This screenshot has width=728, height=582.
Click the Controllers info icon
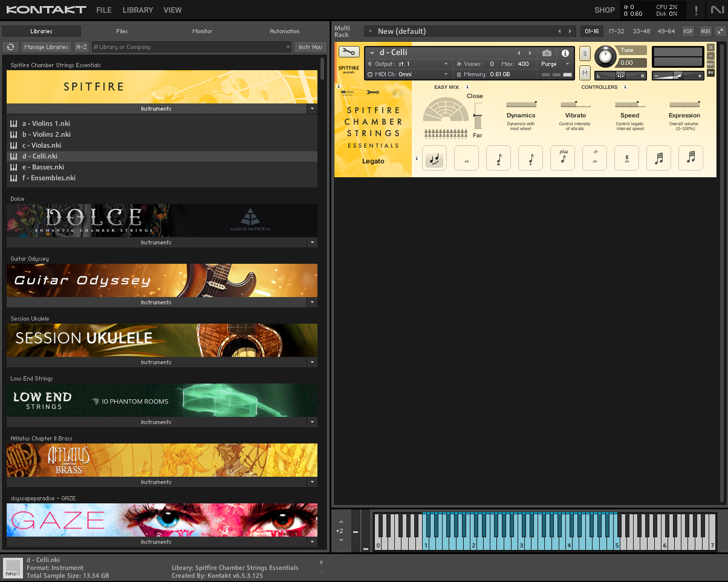(x=625, y=87)
